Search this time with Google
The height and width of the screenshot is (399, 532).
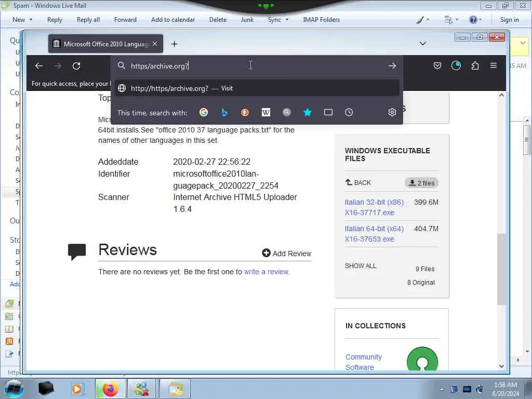click(204, 112)
